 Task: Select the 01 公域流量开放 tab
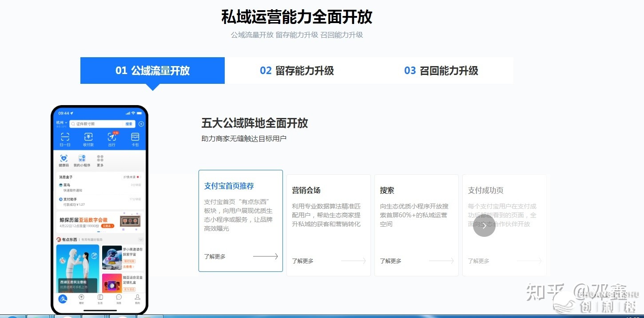click(152, 71)
